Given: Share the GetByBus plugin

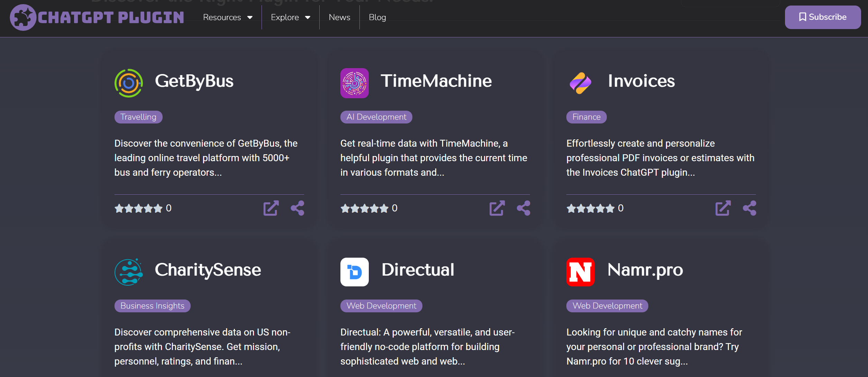Looking at the screenshot, I should click(x=297, y=208).
